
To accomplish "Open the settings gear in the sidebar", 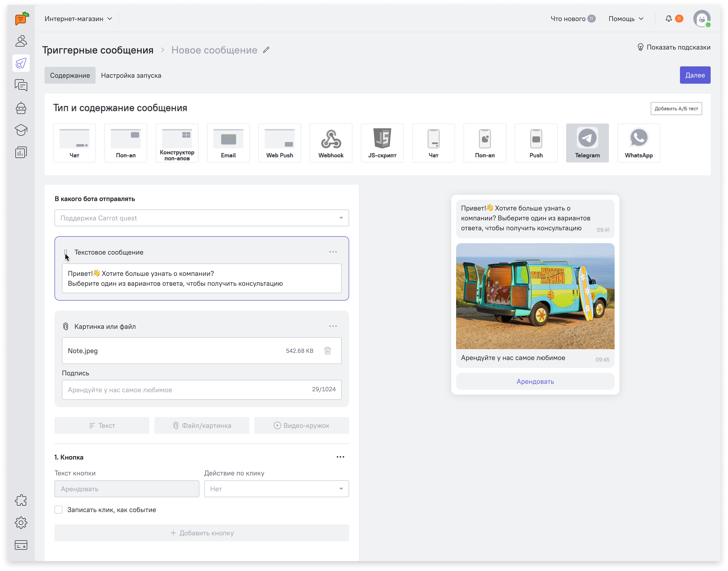I will click(x=21, y=522).
